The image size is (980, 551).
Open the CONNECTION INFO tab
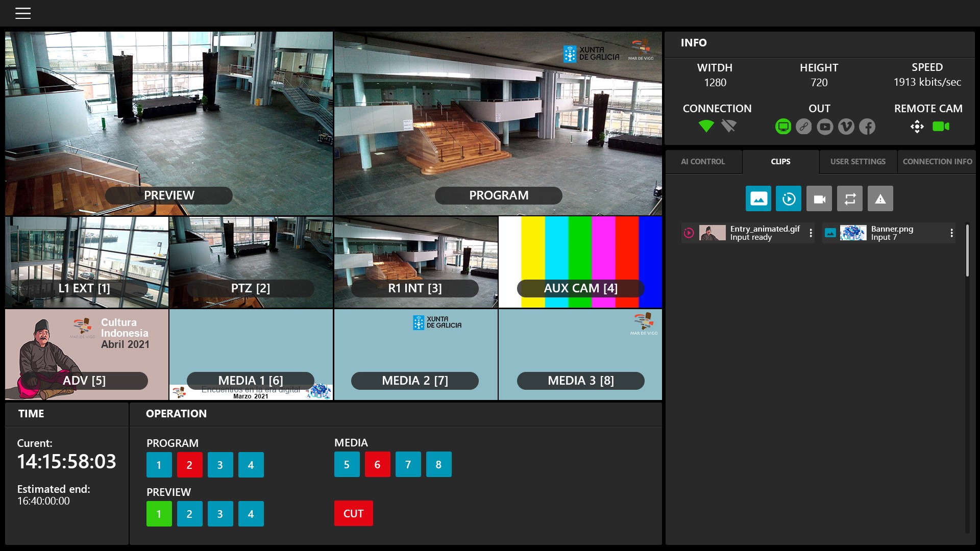coord(937,162)
